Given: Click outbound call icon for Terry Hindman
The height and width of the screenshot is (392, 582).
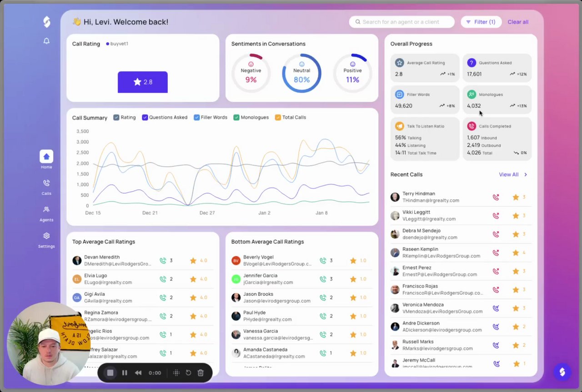Looking at the screenshot, I should click(x=496, y=197).
